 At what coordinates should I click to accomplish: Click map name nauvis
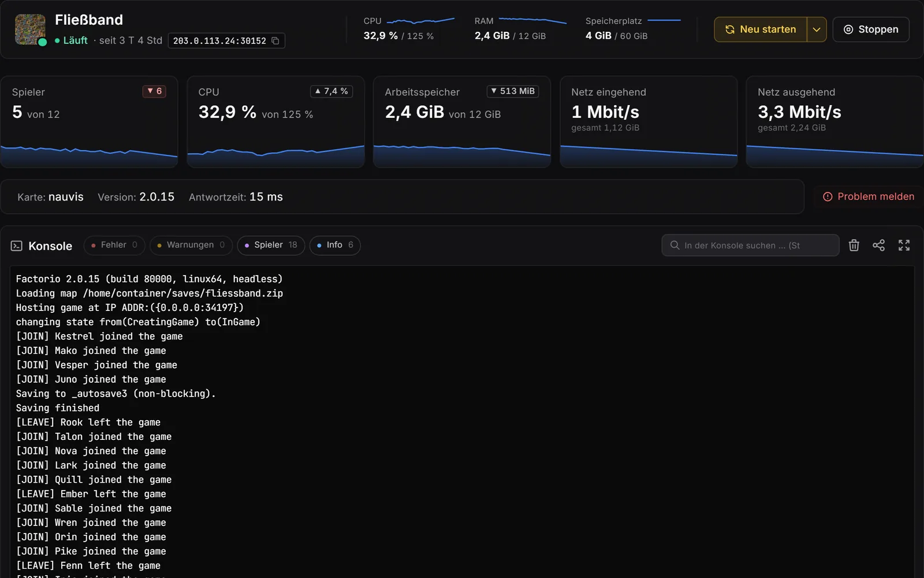(x=66, y=197)
